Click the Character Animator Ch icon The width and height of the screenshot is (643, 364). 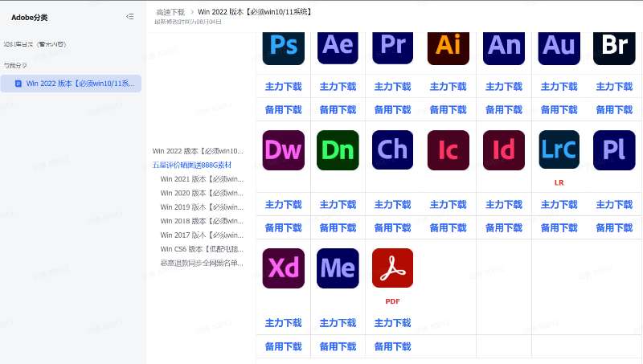point(392,149)
